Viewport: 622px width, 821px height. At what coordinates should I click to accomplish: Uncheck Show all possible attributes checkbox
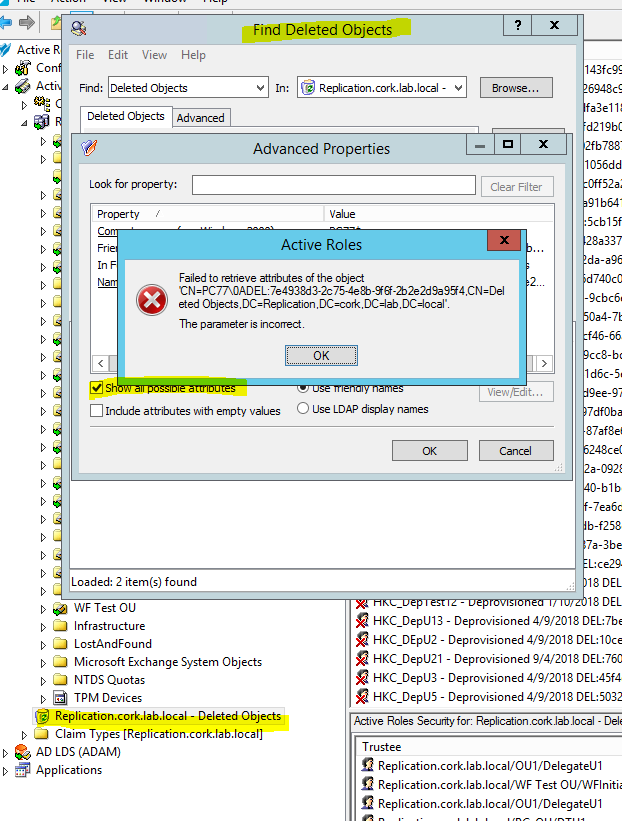[x=97, y=388]
